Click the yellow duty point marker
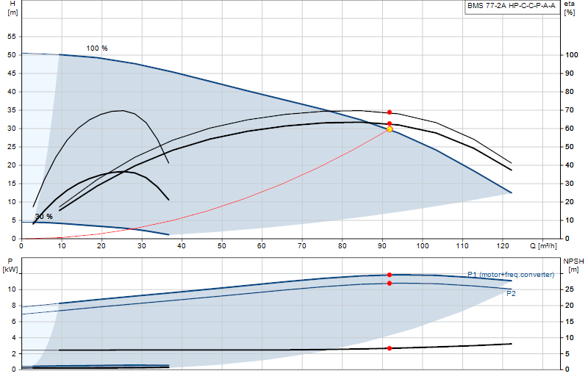Screen dimensions: 588x382 390,129
